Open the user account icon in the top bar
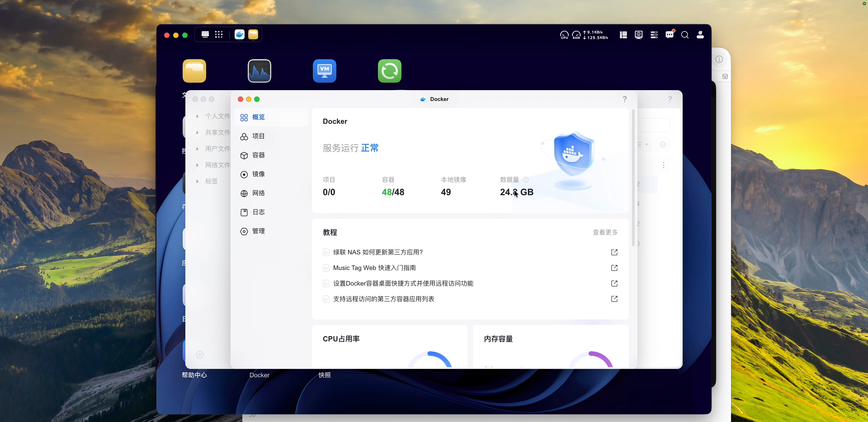868x422 pixels. pos(700,35)
